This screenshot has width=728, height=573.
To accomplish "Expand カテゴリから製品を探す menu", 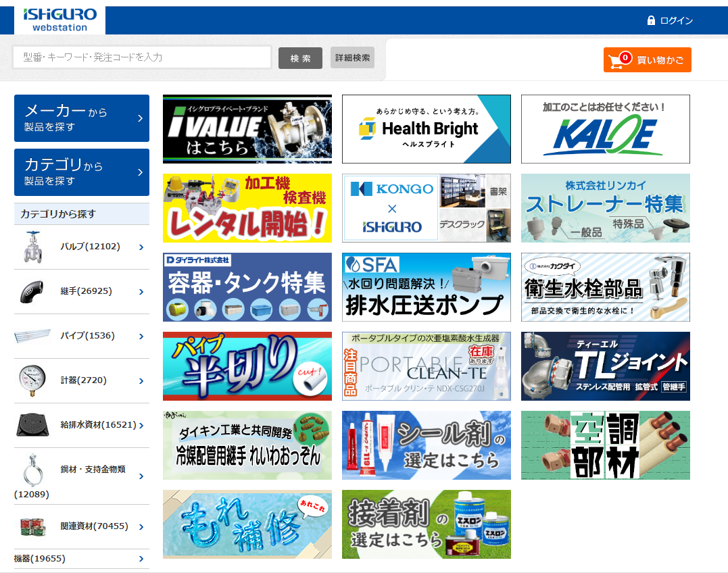I will [x=81, y=172].
